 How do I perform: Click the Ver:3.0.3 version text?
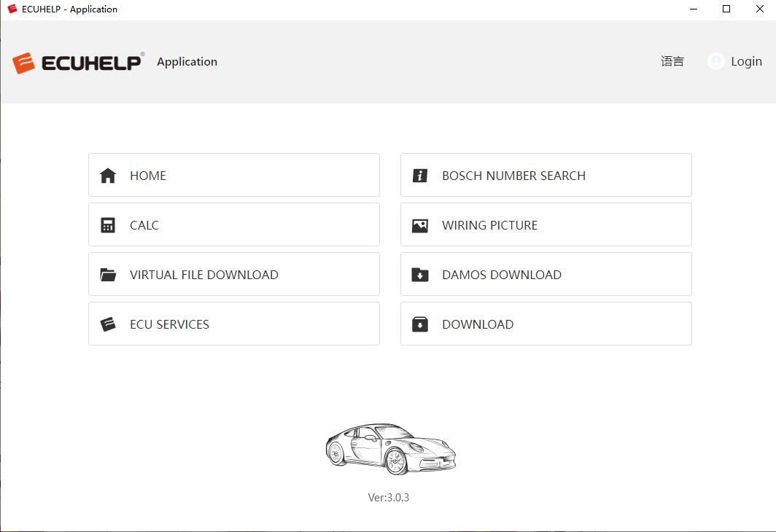click(389, 498)
